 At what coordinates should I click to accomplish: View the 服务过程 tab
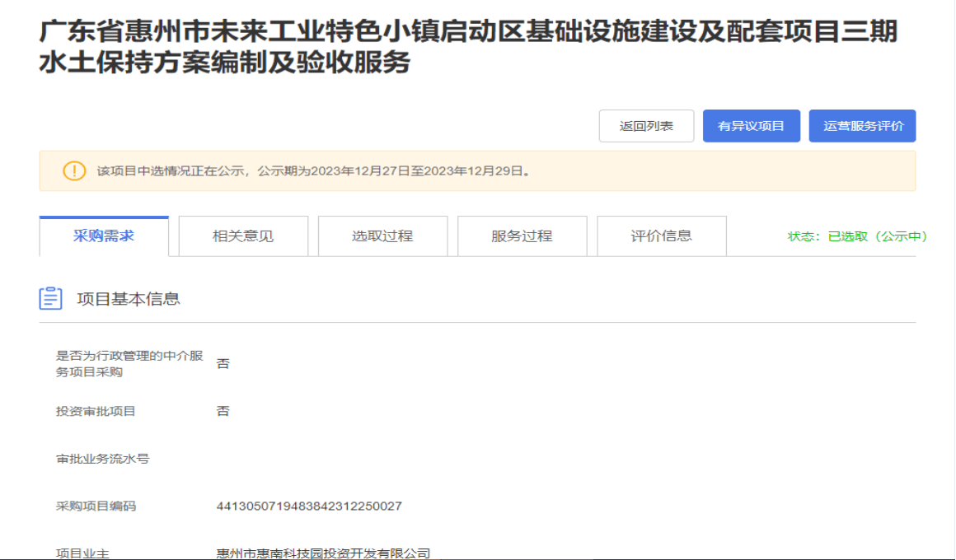[522, 236]
